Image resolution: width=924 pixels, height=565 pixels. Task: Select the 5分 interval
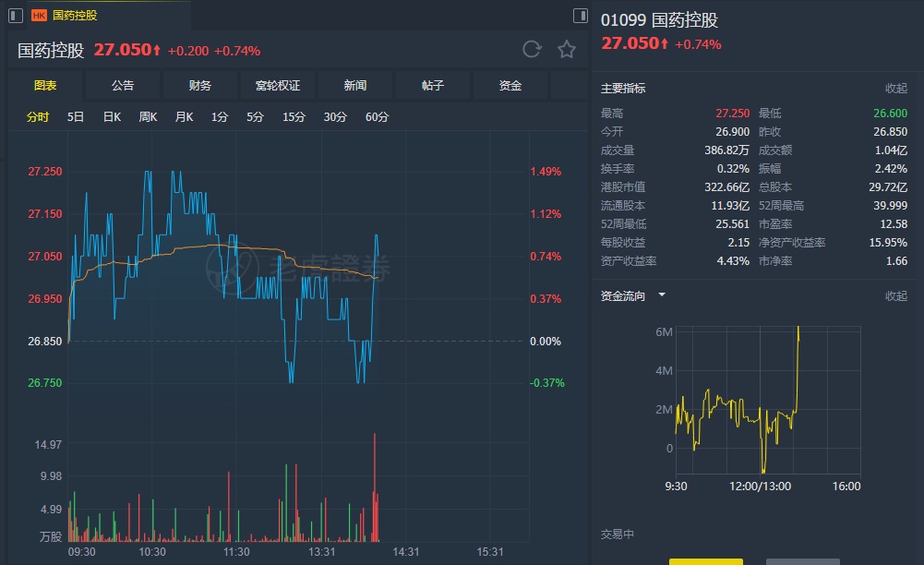255,116
